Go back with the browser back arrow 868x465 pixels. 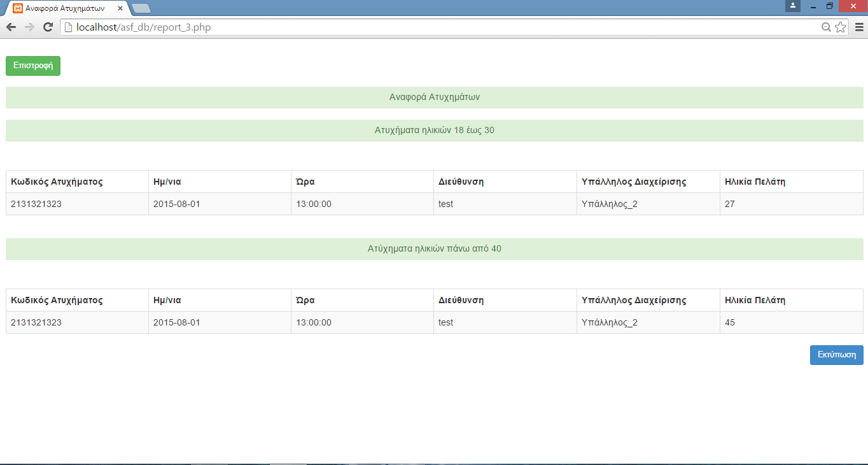click(x=11, y=27)
